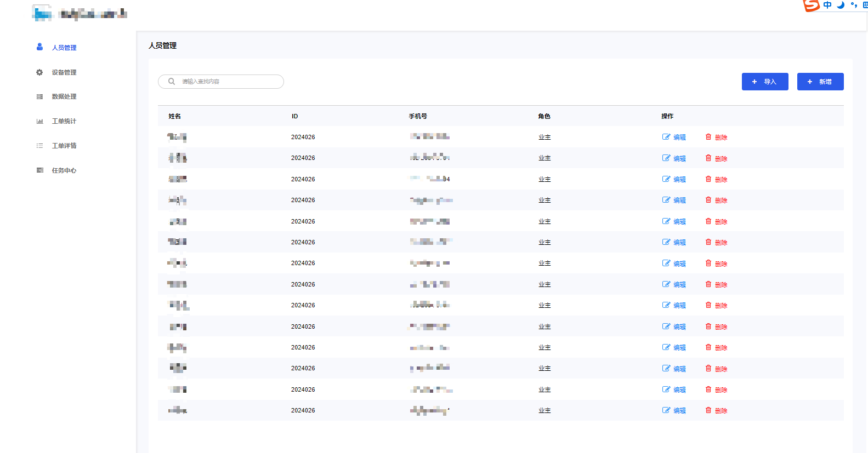Click 删除 in the last table row
Screen dimensions: 868x453
[x=721, y=411]
